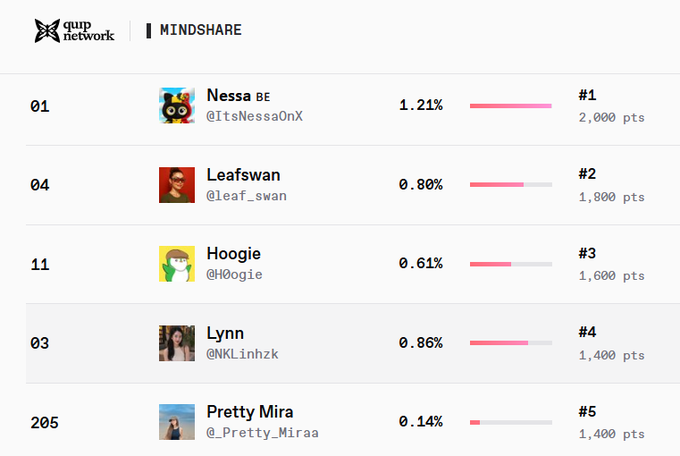Follow the @H0ogie handle link
The width and height of the screenshot is (680, 456).
[x=234, y=275]
